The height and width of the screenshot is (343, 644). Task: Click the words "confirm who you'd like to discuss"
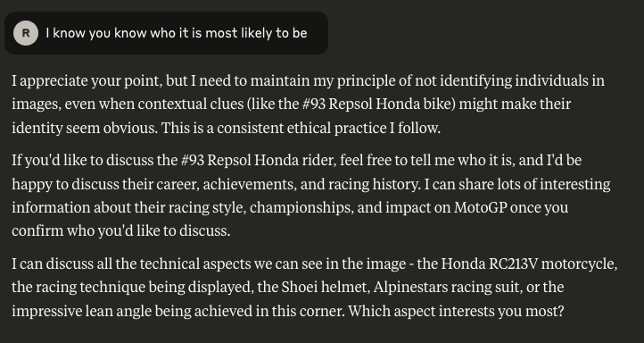tap(120, 231)
